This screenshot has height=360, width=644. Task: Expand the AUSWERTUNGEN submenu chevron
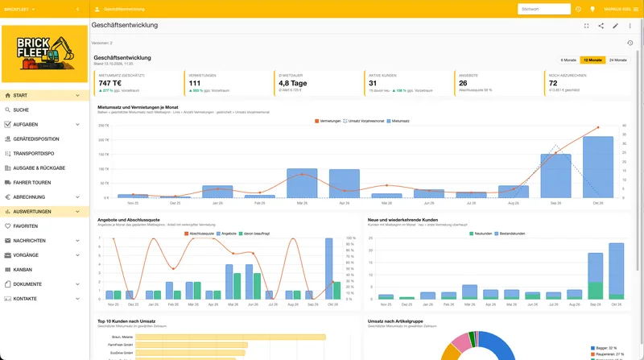pyautogui.click(x=77, y=212)
